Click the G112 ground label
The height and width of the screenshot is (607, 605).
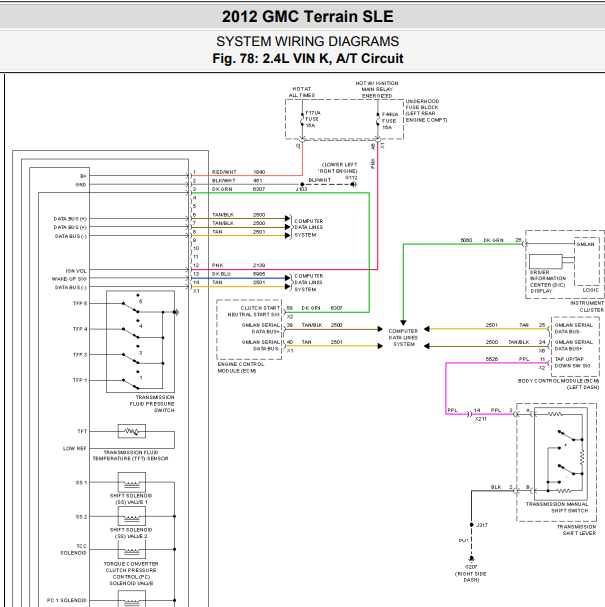351,178
